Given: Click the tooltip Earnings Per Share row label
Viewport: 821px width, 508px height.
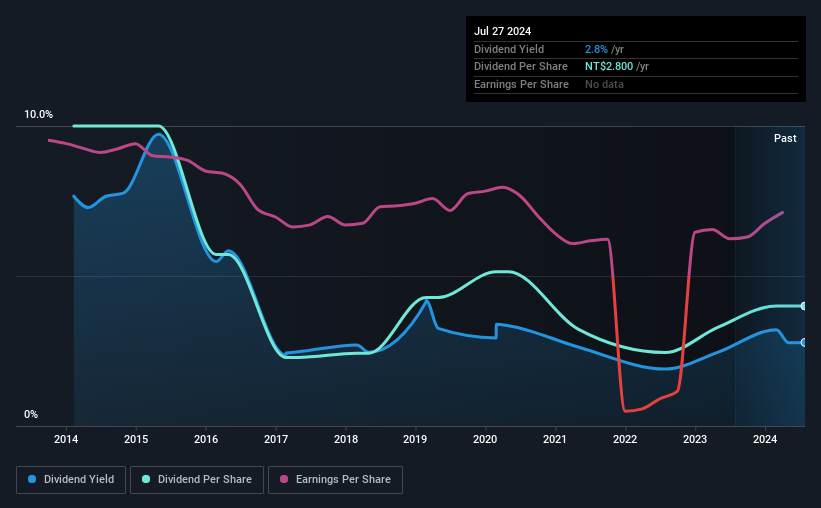Looking at the screenshot, I should click(522, 84).
